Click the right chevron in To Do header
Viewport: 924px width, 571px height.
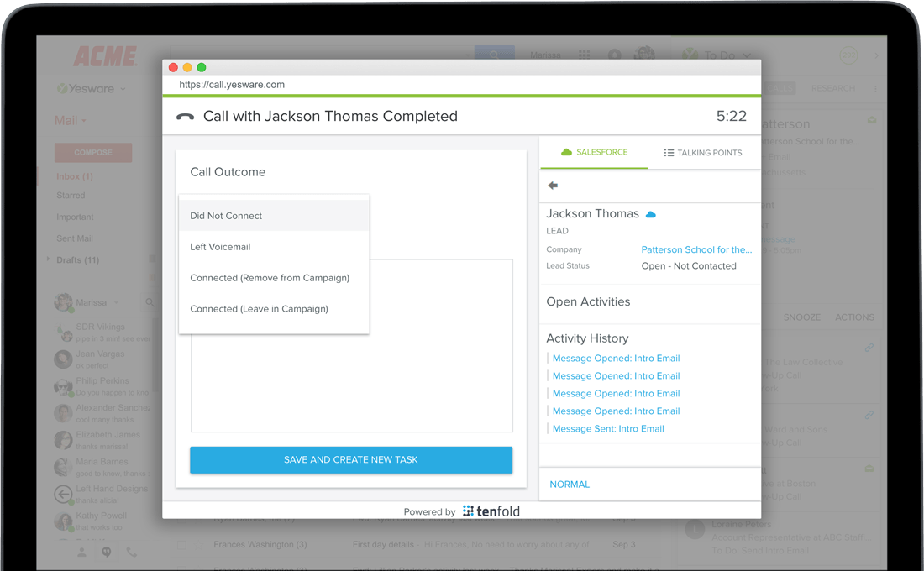click(876, 55)
